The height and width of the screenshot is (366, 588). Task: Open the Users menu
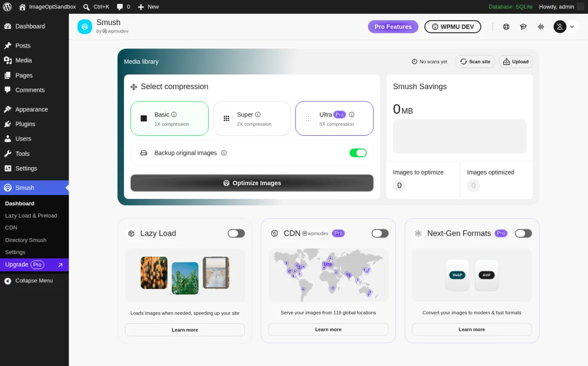point(34,139)
